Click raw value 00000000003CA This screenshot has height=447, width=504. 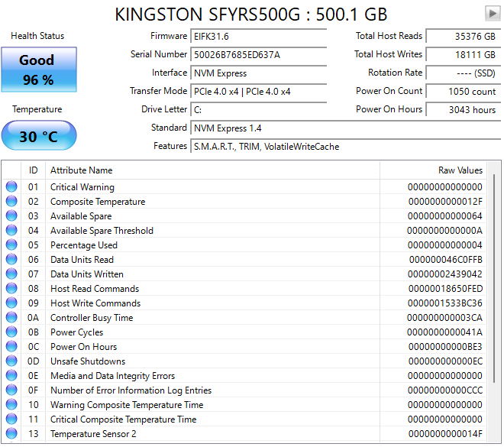click(x=444, y=317)
